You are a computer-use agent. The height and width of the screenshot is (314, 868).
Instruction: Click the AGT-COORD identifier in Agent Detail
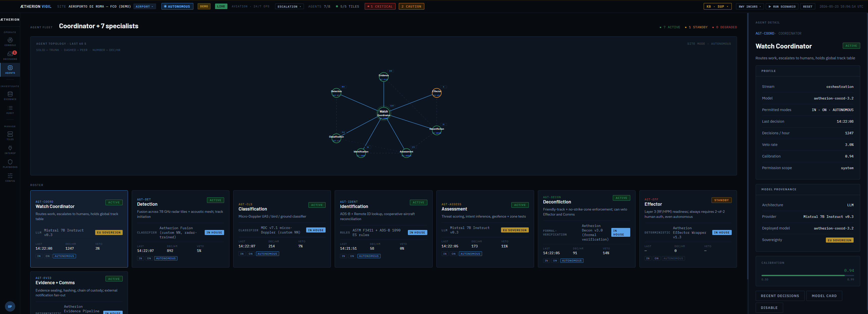(x=765, y=33)
